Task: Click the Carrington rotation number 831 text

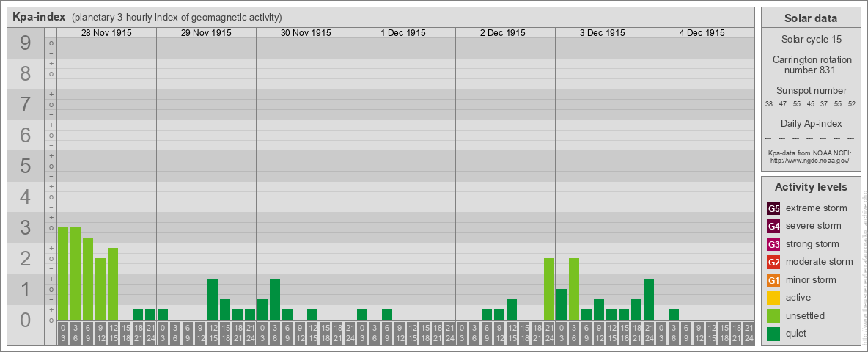Action: coord(809,65)
